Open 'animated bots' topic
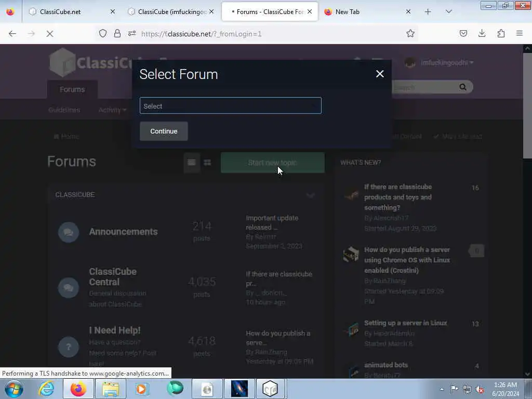 click(x=386, y=365)
